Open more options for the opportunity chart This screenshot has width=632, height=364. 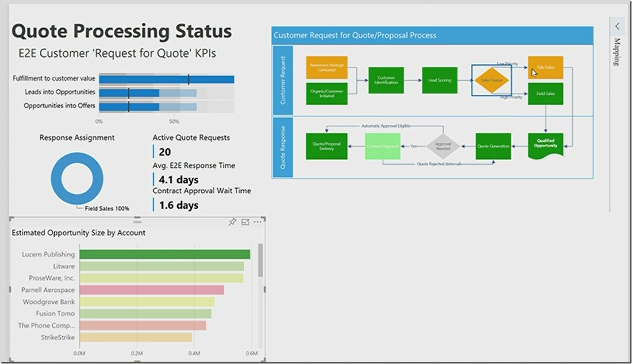[258, 222]
